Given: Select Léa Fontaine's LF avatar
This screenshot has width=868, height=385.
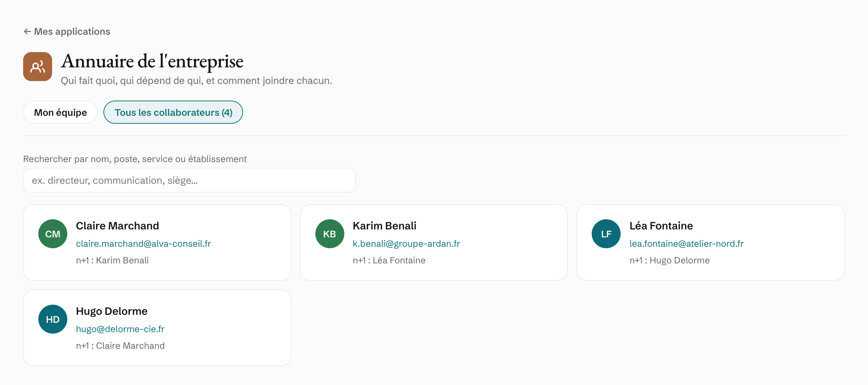Looking at the screenshot, I should 606,234.
